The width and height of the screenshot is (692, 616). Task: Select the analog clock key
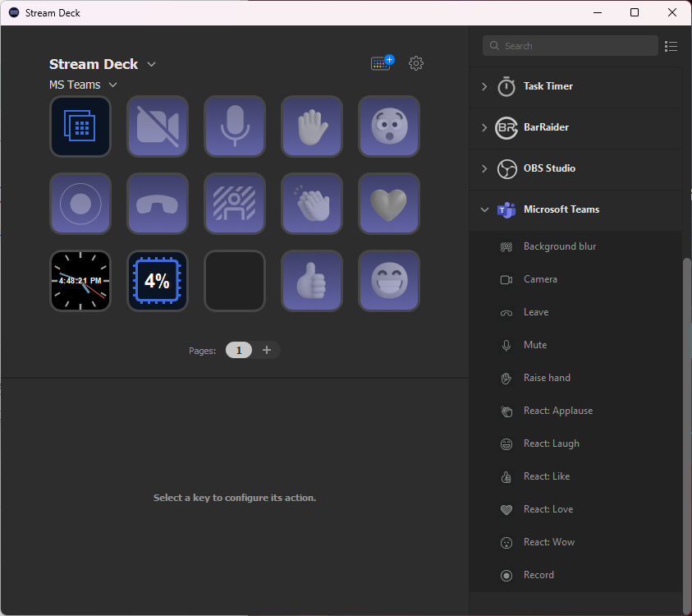click(80, 281)
